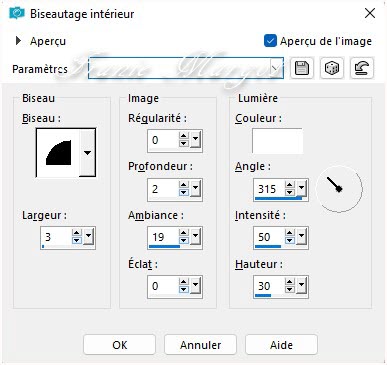Click the save preset floppy disk icon
This screenshot has width=387, height=365.
[x=302, y=68]
